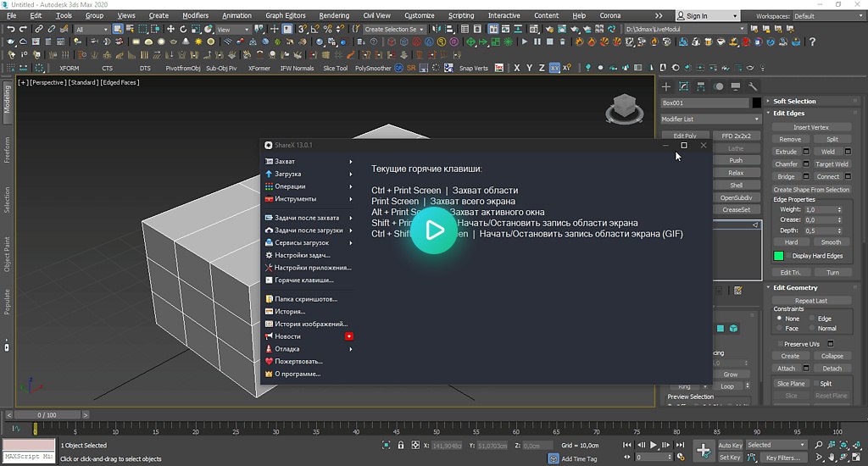Go to the end frame
Image resolution: width=868 pixels, height=466 pixels.
(x=681, y=445)
